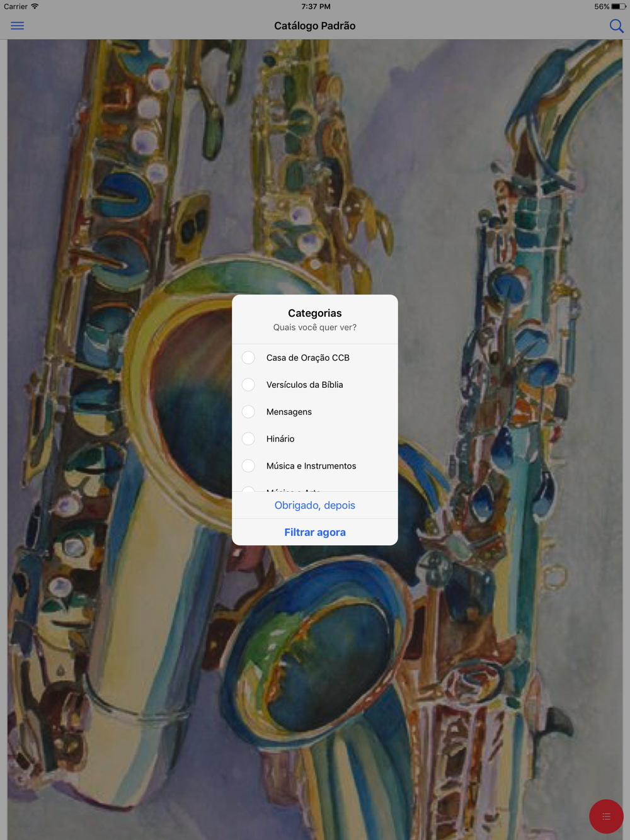630x840 pixels.
Task: Choose the Mensagens label text
Action: tap(289, 412)
